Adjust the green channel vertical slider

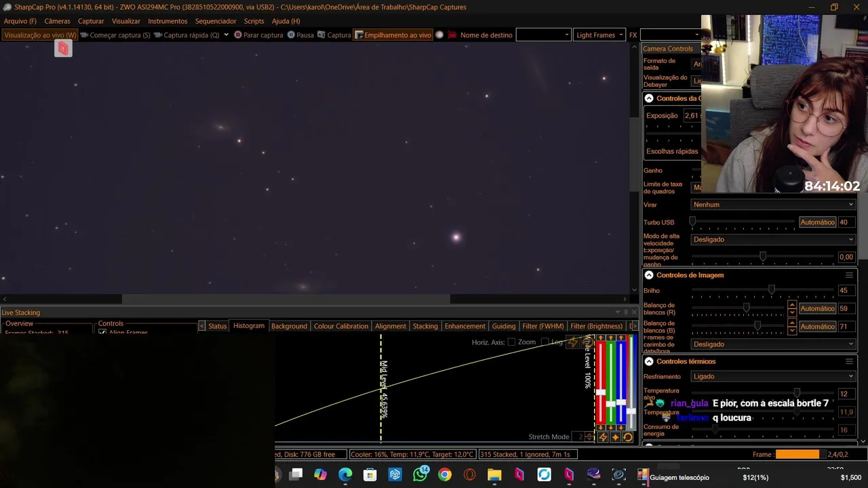611,404
